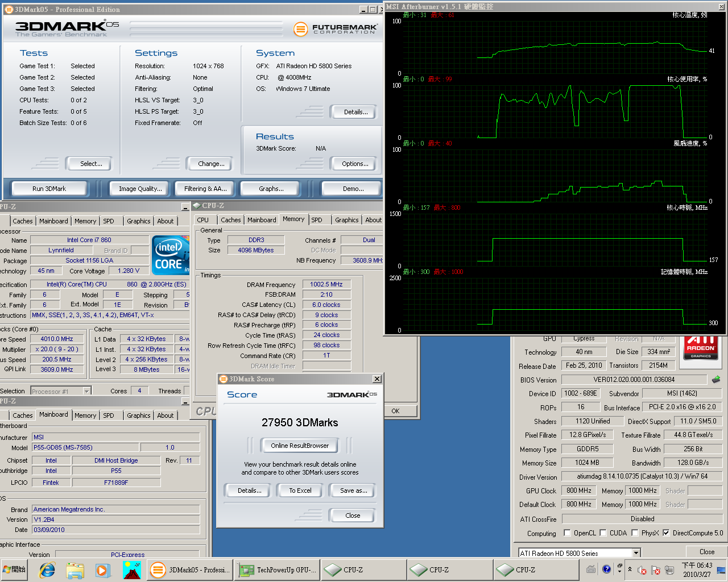The width and height of the screenshot is (728, 582).
Task: Click Save as in the score dialog
Action: [x=353, y=490]
